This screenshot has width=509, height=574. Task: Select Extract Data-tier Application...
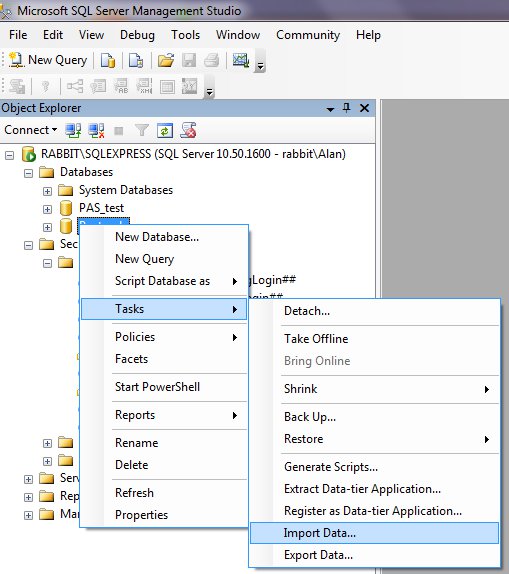tap(374, 489)
